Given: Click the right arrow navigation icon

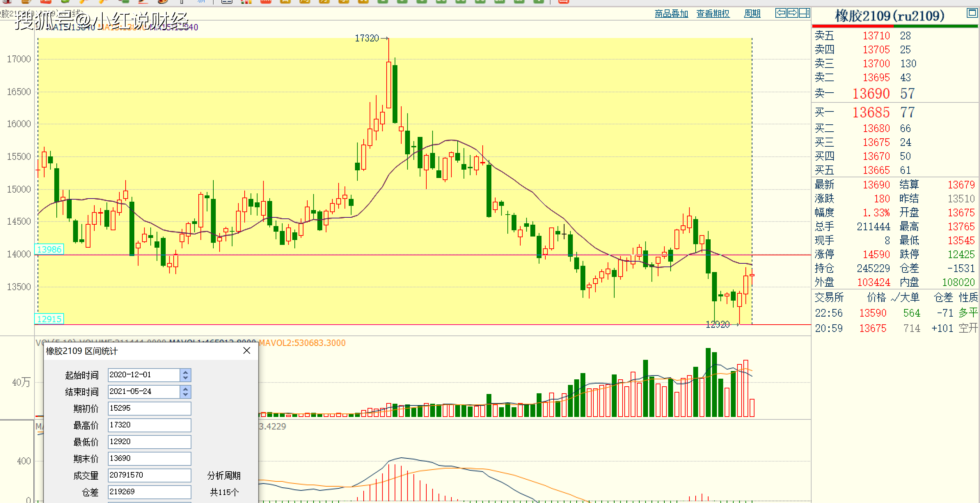Looking at the screenshot, I should point(792,13).
